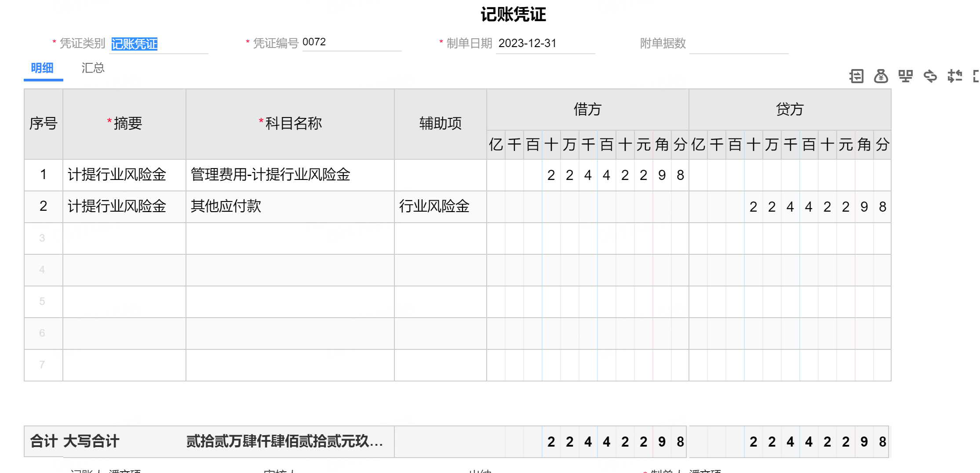Click the empty 摘要 cell in row 3
Image resolution: width=980 pixels, height=473 pixels.
(124, 238)
